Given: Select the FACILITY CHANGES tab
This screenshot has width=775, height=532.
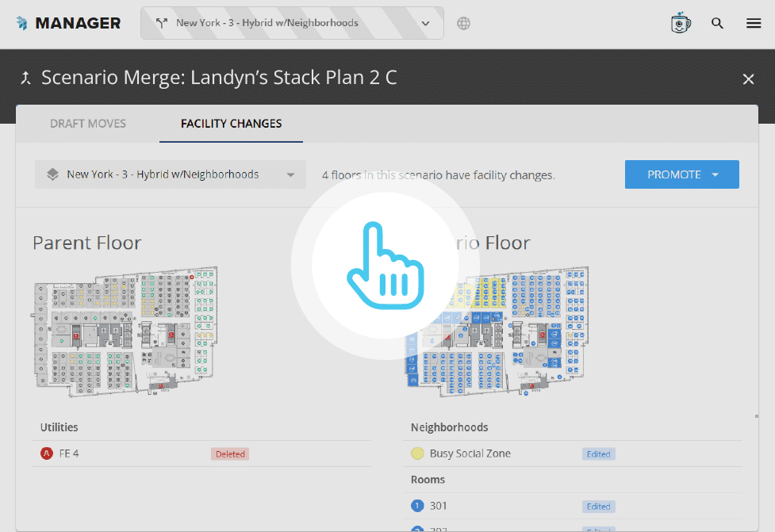Looking at the screenshot, I should click(x=230, y=124).
